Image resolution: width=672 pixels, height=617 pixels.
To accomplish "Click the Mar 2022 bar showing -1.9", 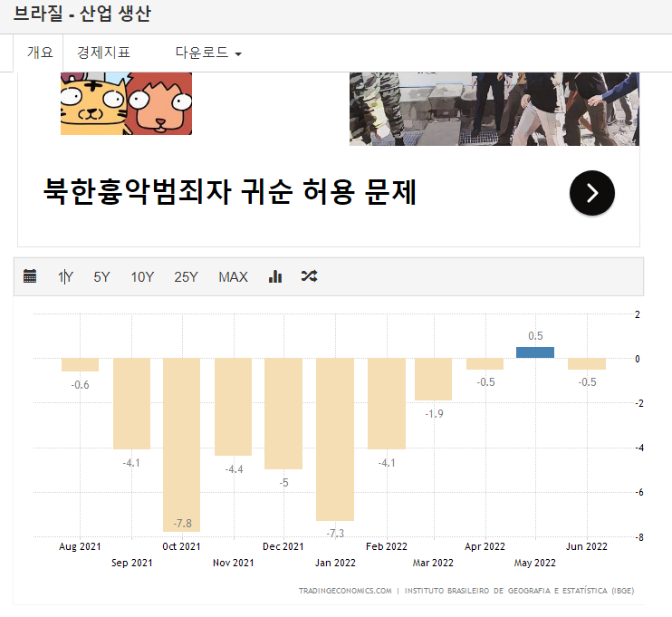I will 433,379.
